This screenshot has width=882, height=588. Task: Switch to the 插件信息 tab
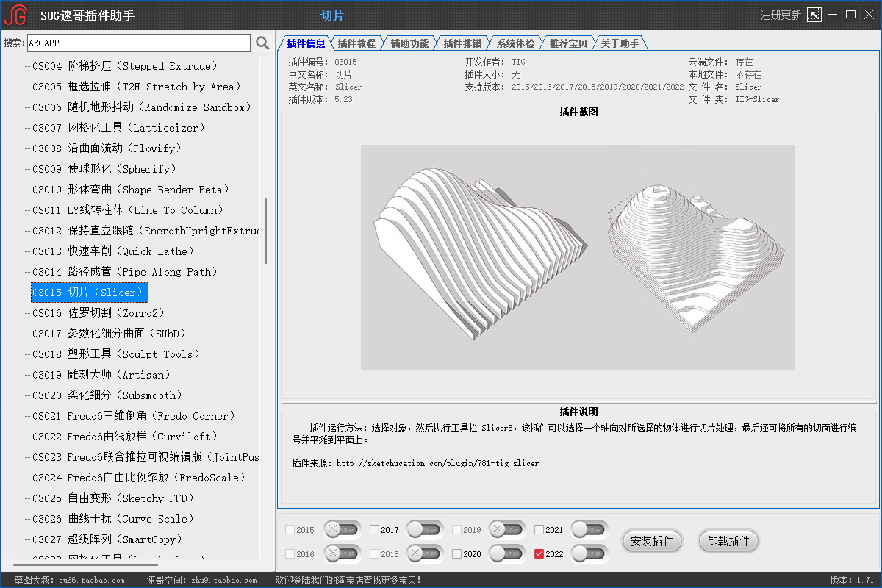[306, 43]
